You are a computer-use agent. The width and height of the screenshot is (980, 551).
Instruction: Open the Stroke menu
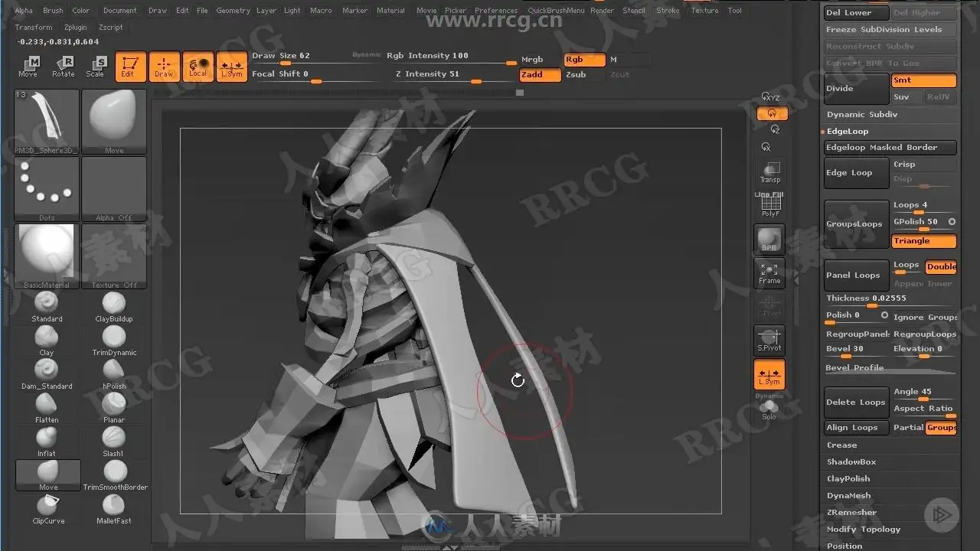pyautogui.click(x=668, y=11)
